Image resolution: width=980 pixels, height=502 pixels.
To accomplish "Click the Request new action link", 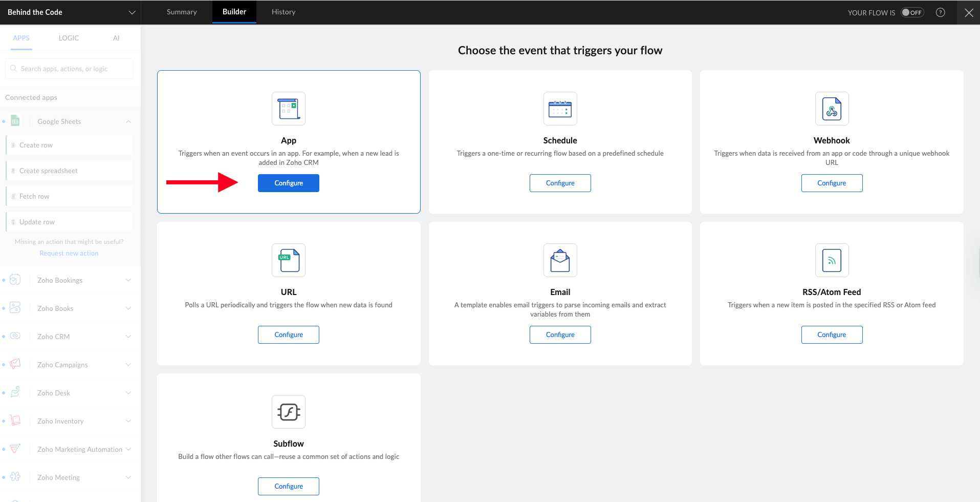I will [69, 253].
